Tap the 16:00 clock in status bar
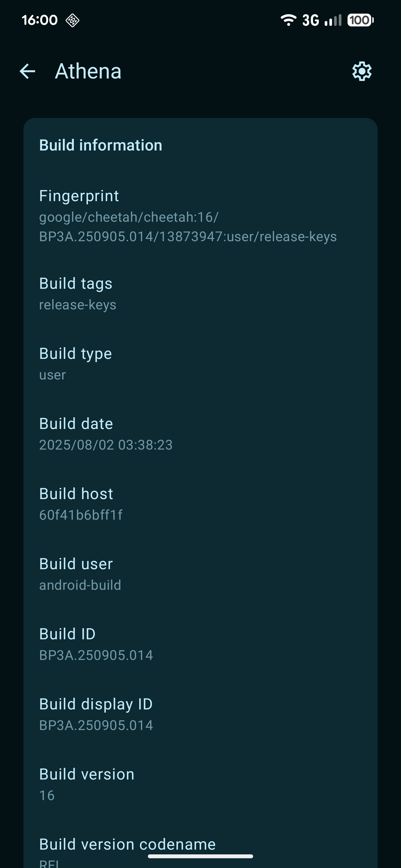The width and height of the screenshot is (401, 868). click(40, 20)
